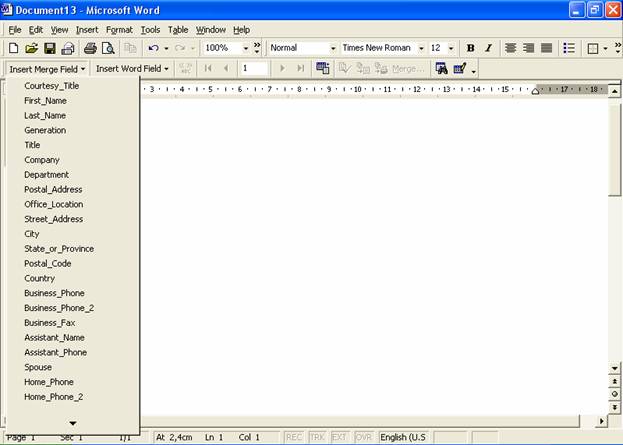Click the right indent marker on ruler

pyautogui.click(x=535, y=92)
